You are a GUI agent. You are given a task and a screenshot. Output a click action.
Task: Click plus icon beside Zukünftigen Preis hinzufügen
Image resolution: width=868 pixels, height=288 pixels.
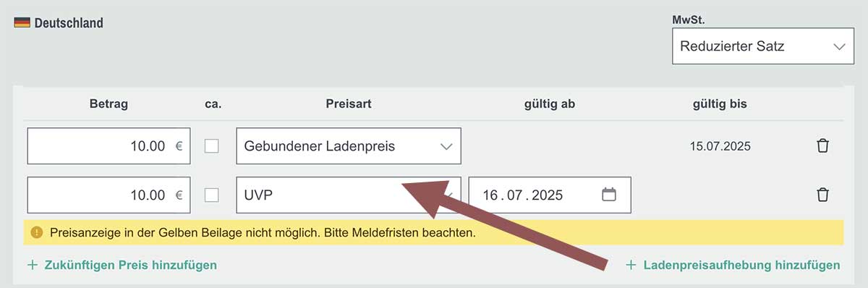click(32, 265)
